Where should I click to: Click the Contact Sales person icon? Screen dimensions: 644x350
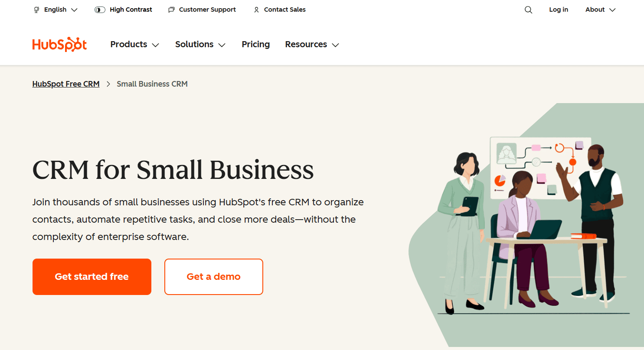pos(256,10)
